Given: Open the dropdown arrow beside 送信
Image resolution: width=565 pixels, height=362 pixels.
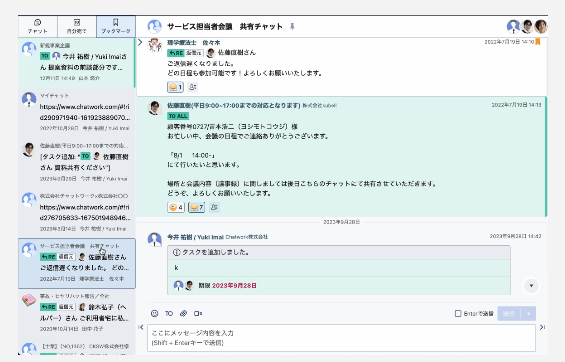Looking at the screenshot, I should (529, 313).
